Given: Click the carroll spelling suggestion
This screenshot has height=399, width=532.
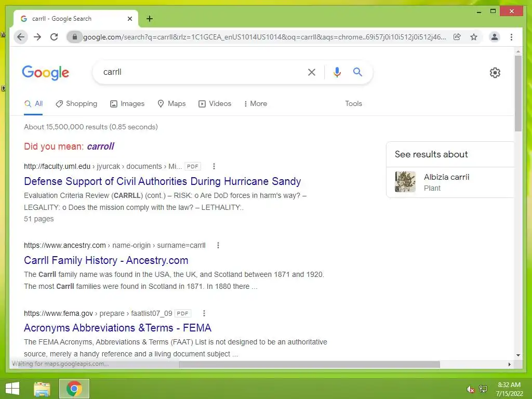Looking at the screenshot, I should [x=100, y=146].
